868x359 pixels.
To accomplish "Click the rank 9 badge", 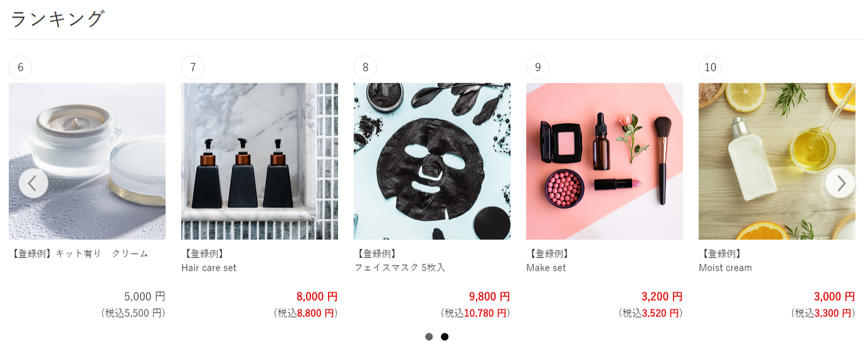I will [538, 67].
